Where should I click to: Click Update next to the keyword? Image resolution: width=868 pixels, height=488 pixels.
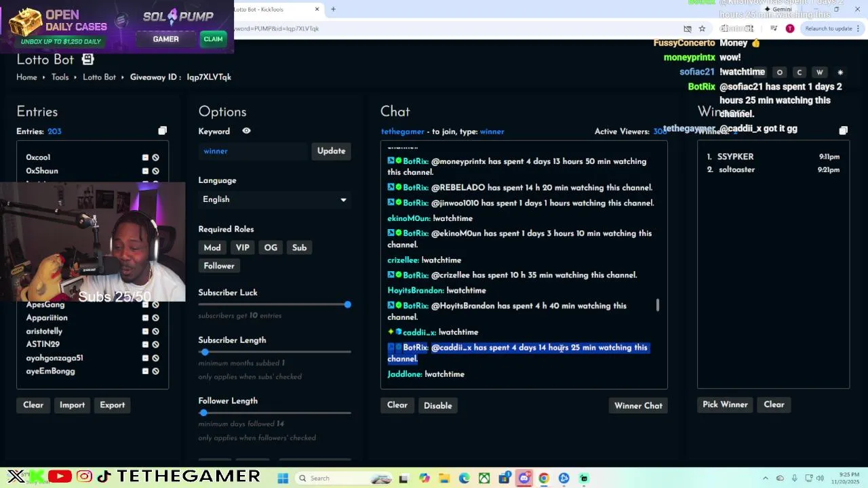(x=331, y=151)
